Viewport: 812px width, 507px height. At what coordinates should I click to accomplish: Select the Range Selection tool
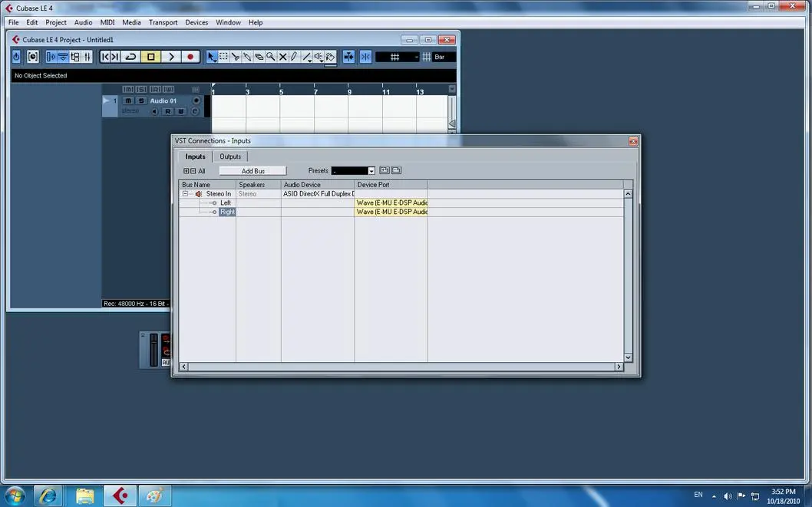(x=223, y=57)
